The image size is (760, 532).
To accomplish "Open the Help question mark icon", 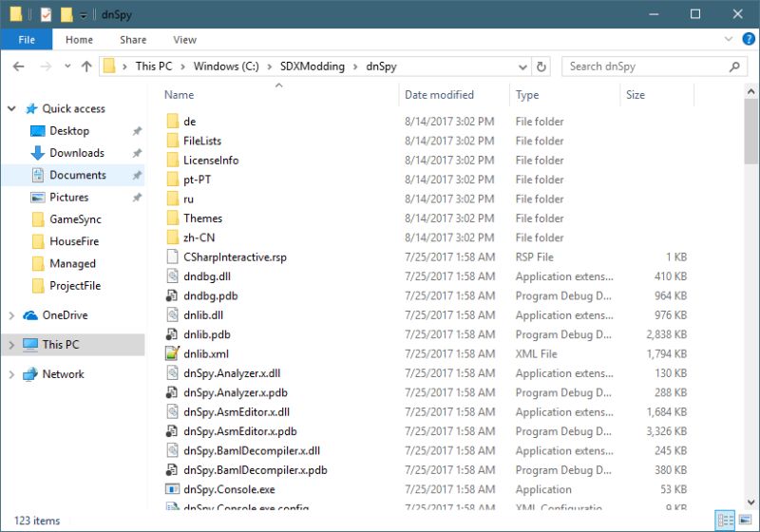I will pyautogui.click(x=748, y=39).
